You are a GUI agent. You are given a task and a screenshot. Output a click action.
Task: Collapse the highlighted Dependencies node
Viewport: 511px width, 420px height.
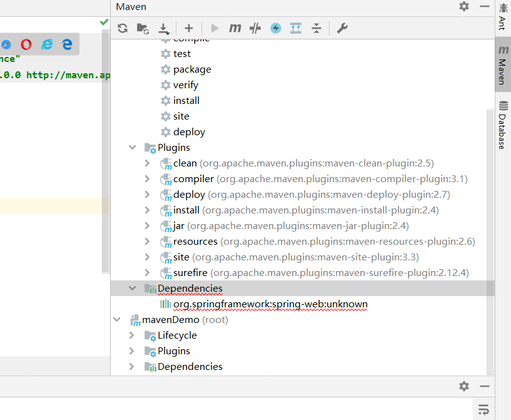click(133, 289)
